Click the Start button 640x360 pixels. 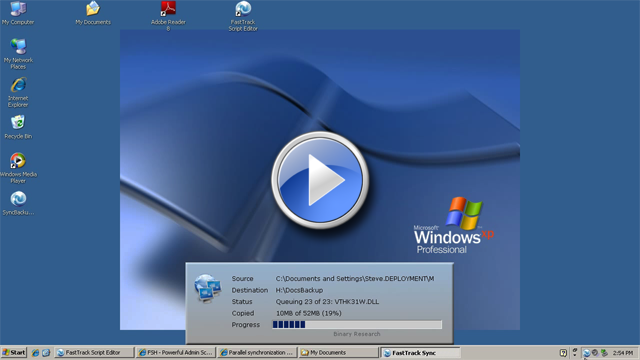[x=13, y=352]
